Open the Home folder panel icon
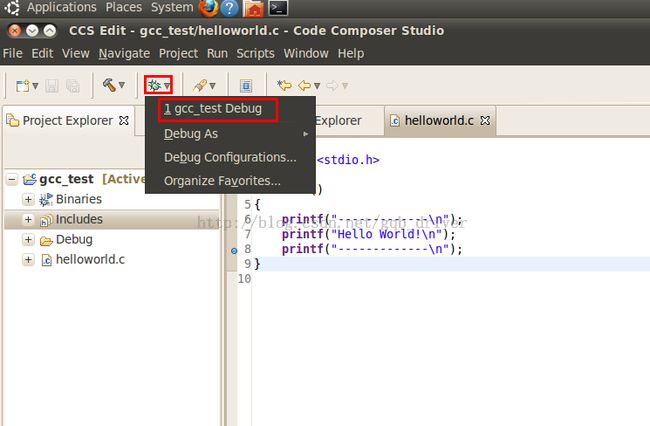The image size is (650, 426). (x=254, y=8)
